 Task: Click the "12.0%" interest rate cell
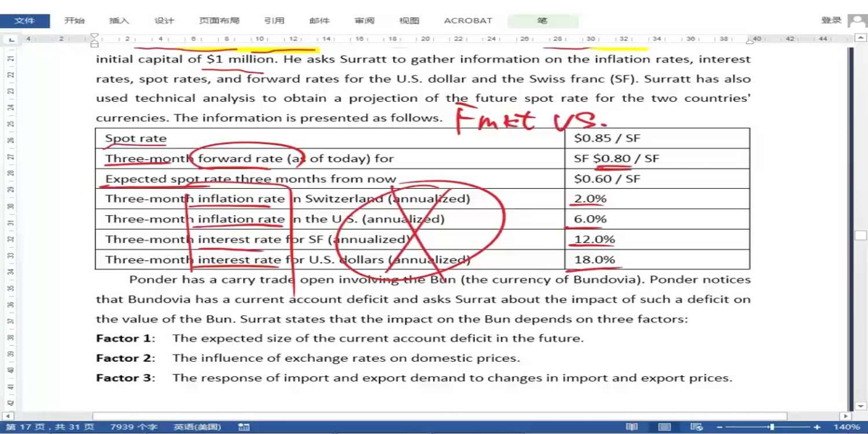(657, 240)
